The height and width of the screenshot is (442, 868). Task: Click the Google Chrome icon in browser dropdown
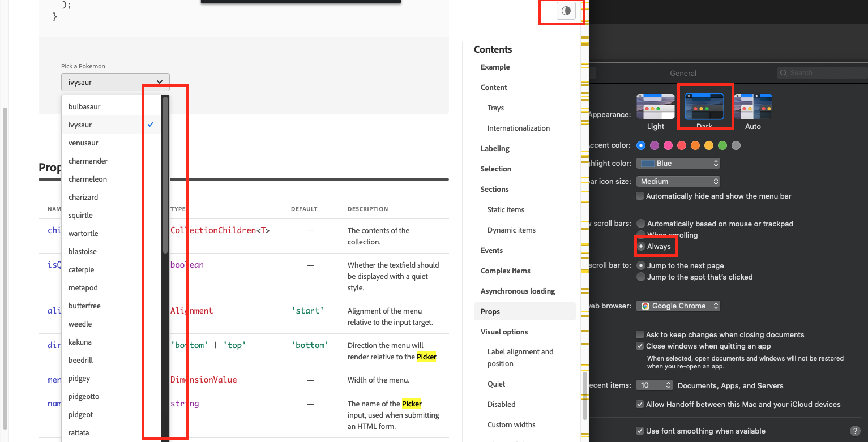point(645,306)
